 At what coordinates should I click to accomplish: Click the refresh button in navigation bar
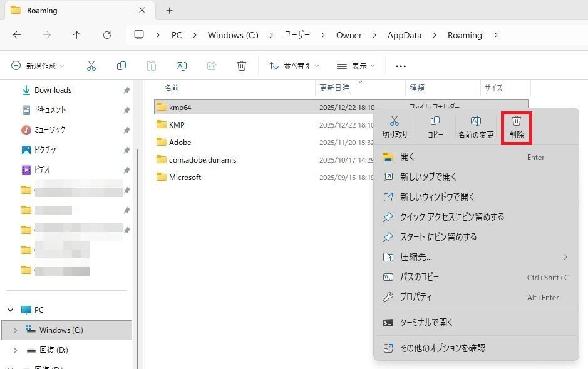(107, 35)
